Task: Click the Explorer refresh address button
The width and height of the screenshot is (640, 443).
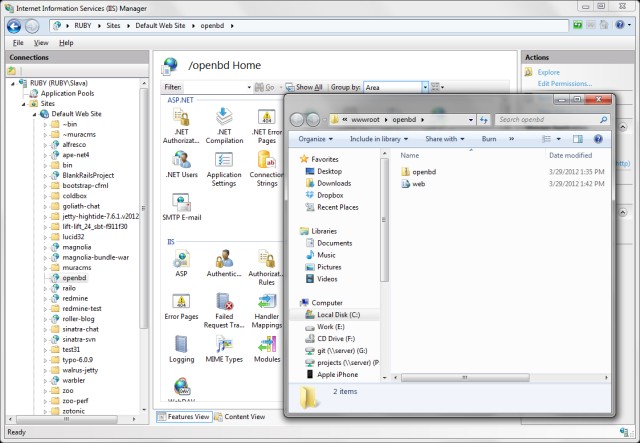Action: point(484,120)
